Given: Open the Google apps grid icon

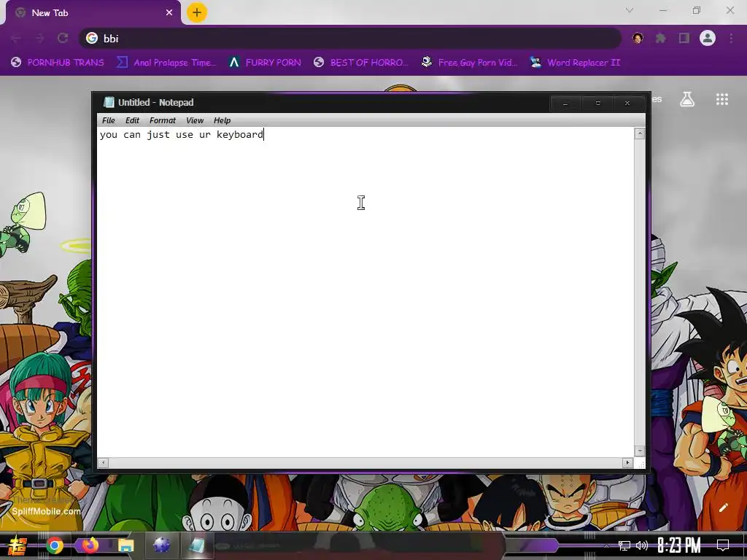Looking at the screenshot, I should click(722, 99).
